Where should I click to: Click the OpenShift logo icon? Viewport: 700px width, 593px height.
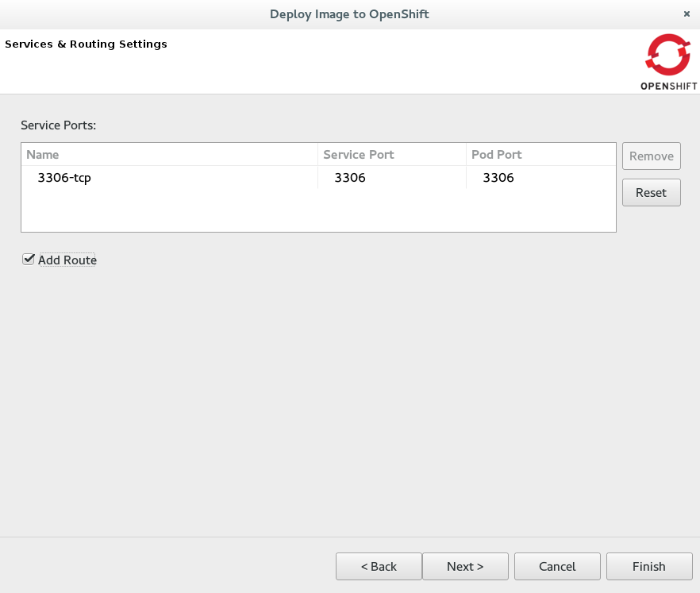tap(668, 56)
